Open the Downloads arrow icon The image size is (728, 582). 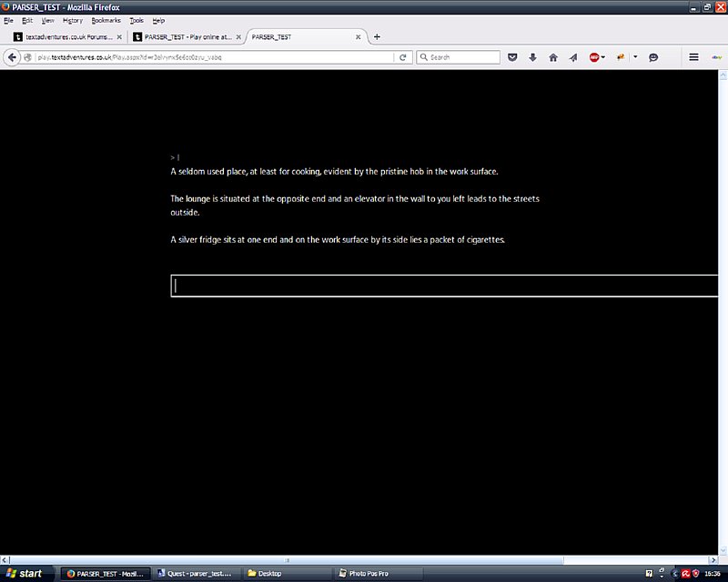click(x=532, y=56)
